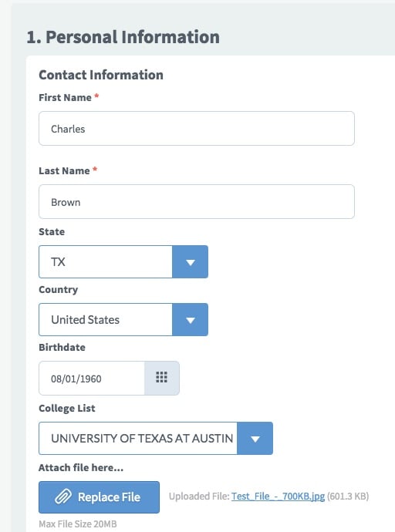Viewport: 395px width, 532px height.
Task: Click the First Name field label
Action: pyautogui.click(x=65, y=98)
